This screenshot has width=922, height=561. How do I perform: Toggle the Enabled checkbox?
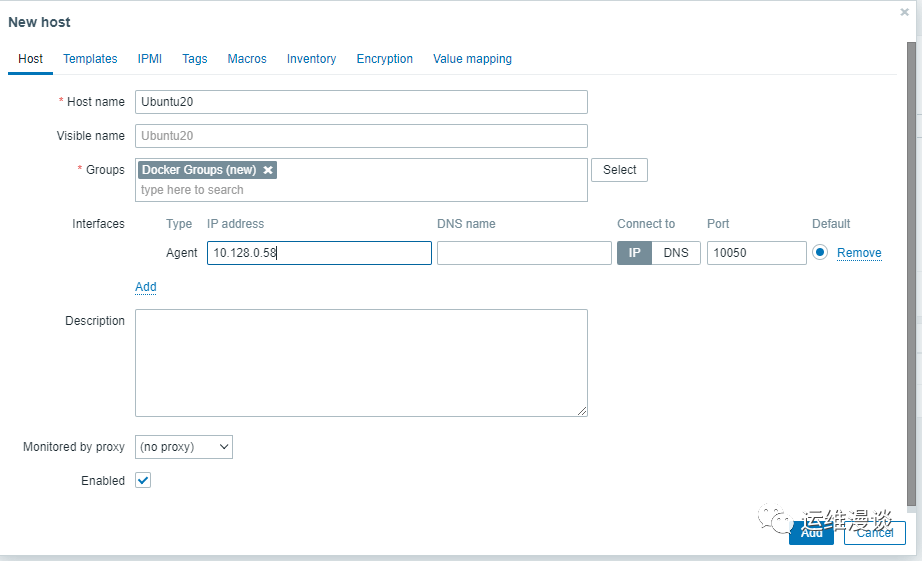143,480
